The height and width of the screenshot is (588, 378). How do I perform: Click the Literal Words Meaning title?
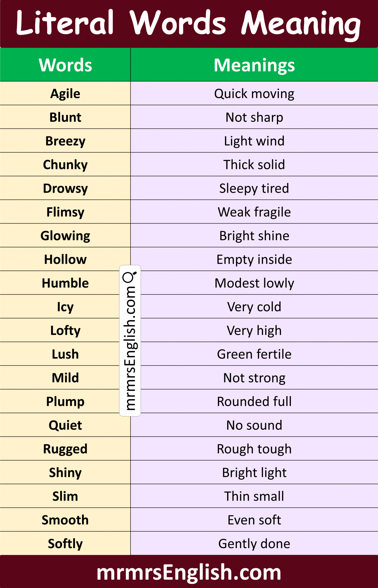[189, 24]
